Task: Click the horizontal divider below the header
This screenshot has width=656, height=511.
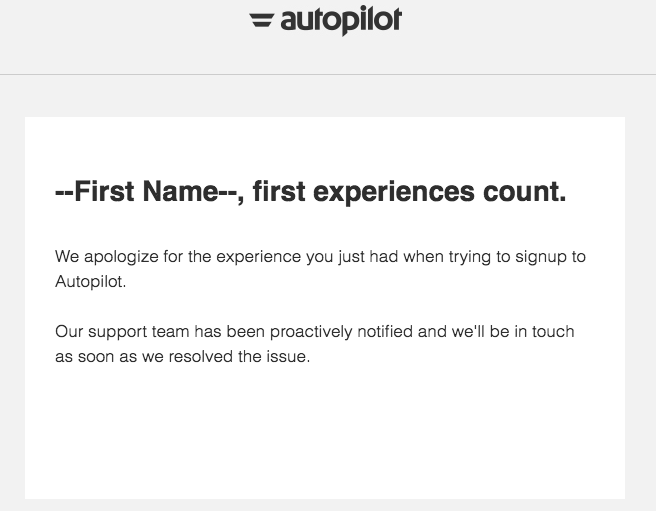Action: [x=328, y=74]
